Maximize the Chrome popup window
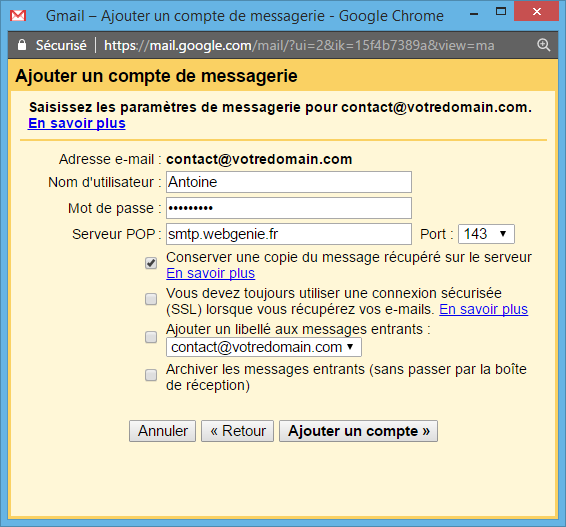Viewport: 566px width, 527px height. [501, 12]
